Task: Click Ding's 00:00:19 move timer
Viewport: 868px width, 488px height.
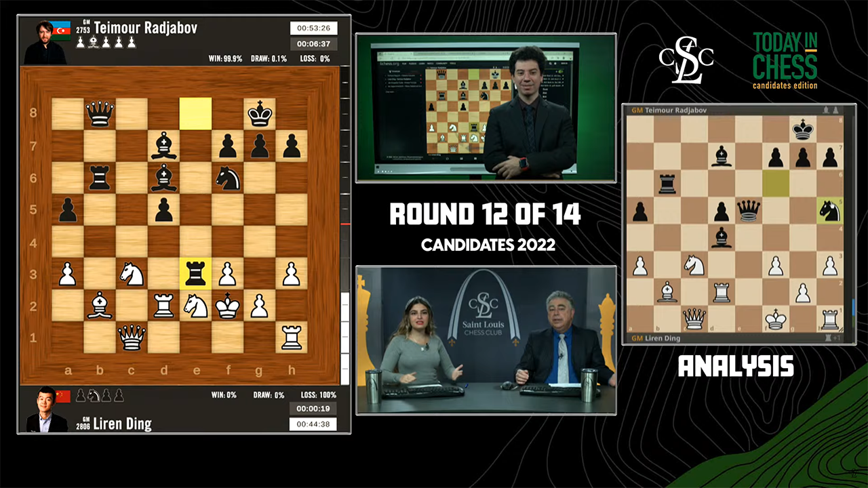Action: click(x=313, y=409)
